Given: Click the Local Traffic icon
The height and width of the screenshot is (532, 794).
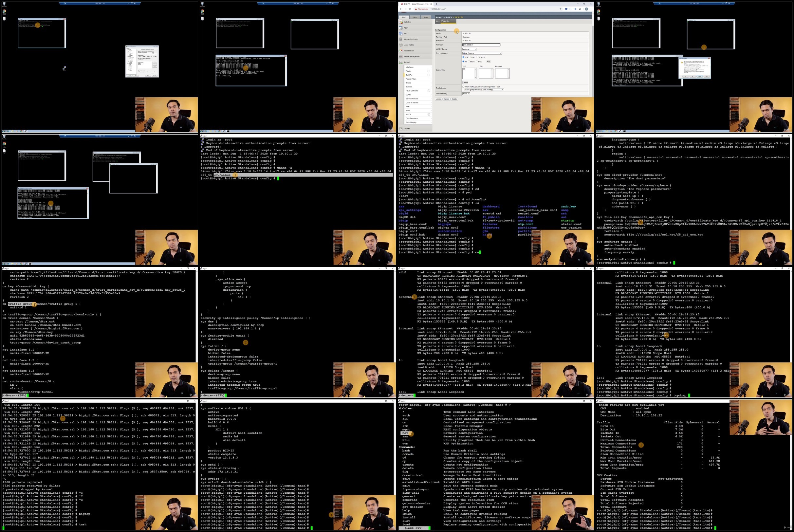Looking at the screenshot, I should tap(401, 45).
